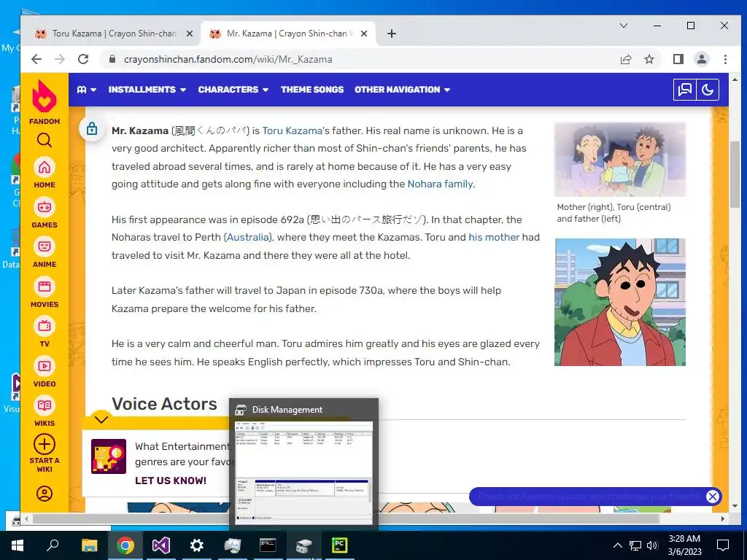Open THEME SONGS navigation item

click(312, 90)
